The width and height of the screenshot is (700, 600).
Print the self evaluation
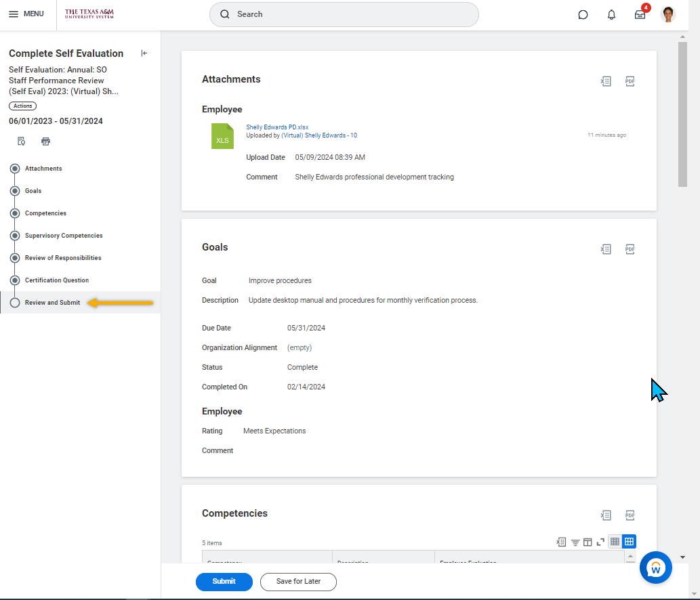click(x=46, y=142)
